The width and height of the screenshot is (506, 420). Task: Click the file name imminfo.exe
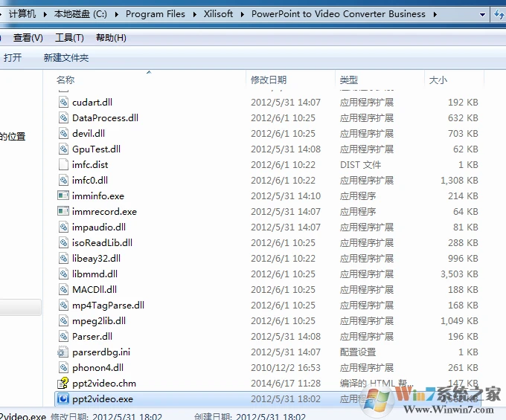coord(98,196)
